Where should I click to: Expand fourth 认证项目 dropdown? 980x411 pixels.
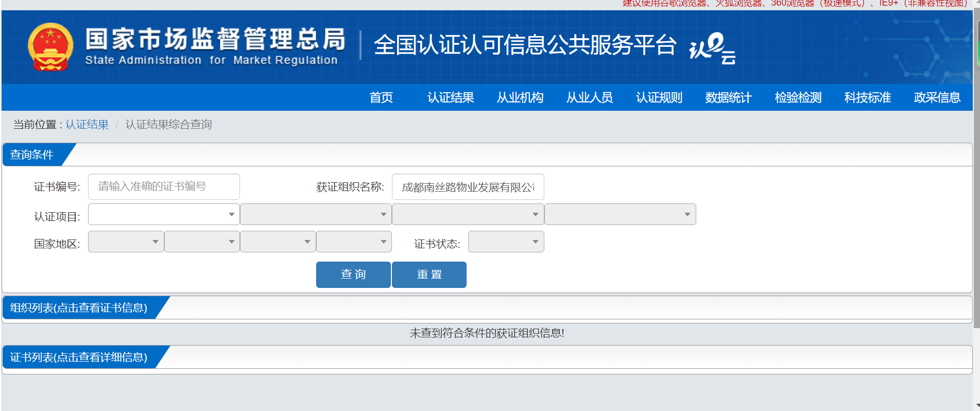click(x=620, y=214)
